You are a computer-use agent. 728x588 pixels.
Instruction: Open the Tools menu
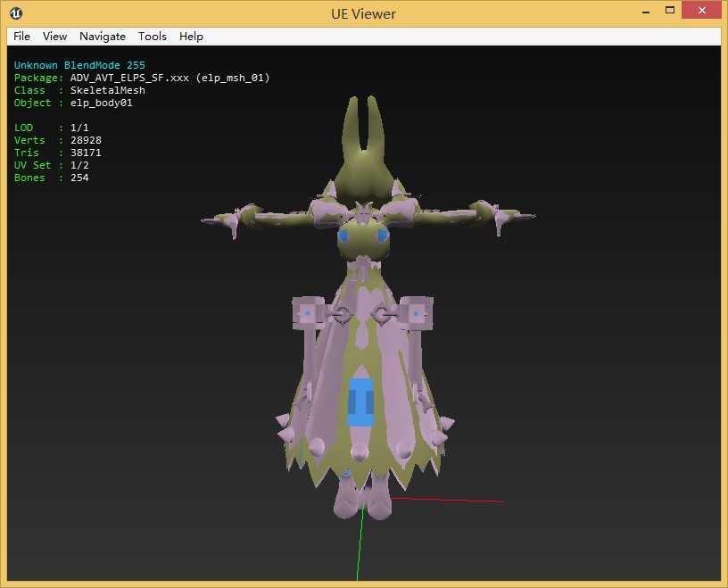click(153, 37)
